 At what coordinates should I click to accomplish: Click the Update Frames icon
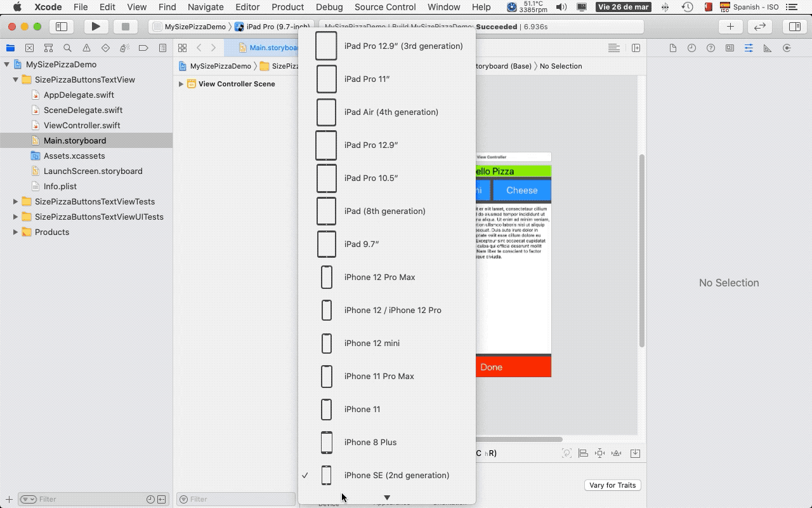click(566, 453)
